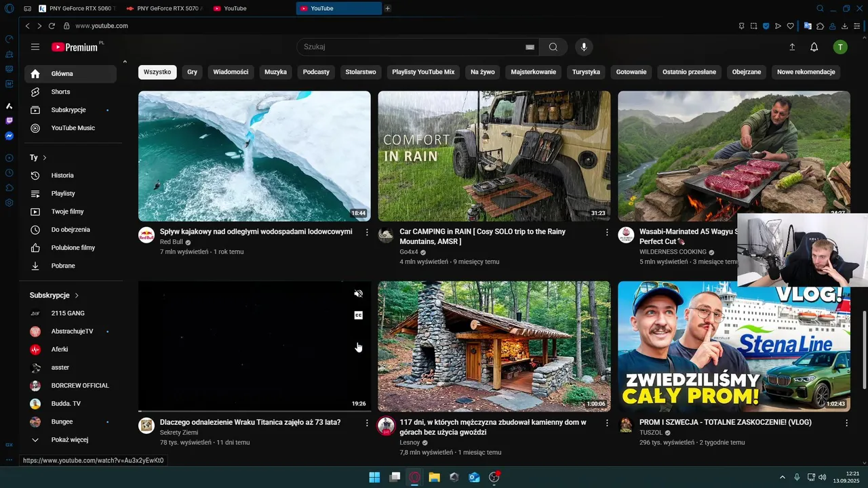Viewport: 868px width, 488px height.
Task: Show hidden system tray icons
Action: tap(783, 477)
